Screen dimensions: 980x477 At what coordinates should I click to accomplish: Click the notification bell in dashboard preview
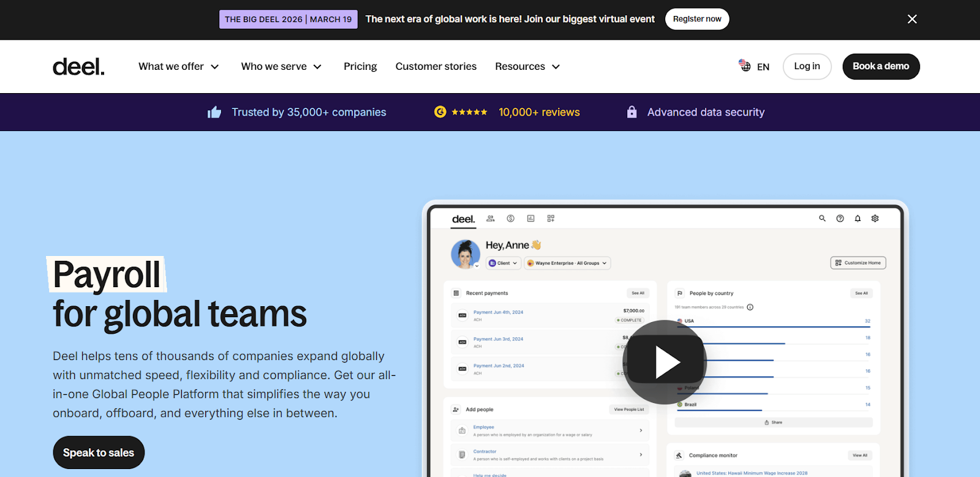click(858, 219)
